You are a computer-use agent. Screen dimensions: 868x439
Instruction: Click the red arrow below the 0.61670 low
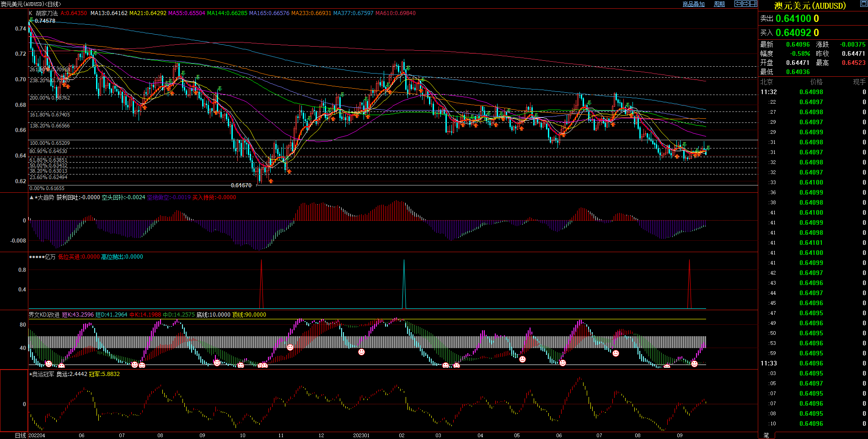[x=271, y=181]
